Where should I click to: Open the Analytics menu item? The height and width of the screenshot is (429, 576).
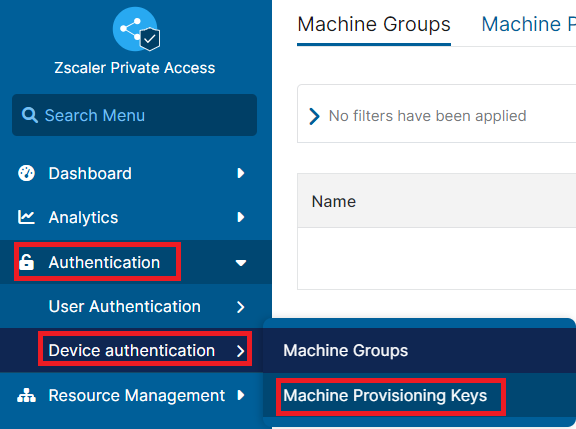pyautogui.click(x=136, y=217)
